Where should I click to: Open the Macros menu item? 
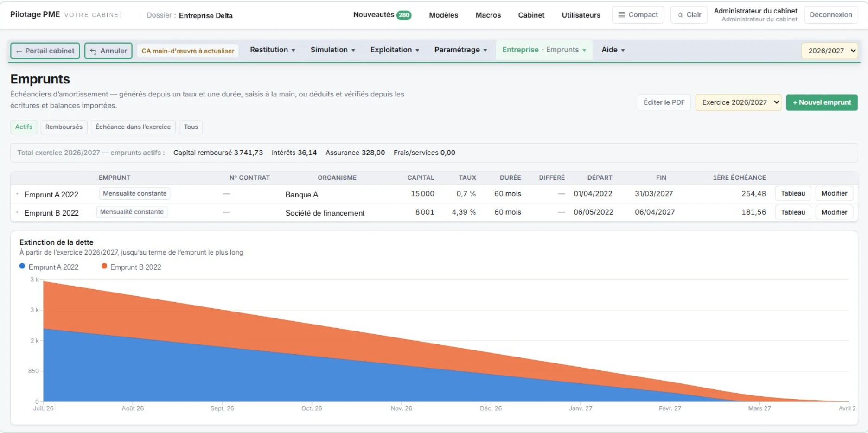point(488,15)
